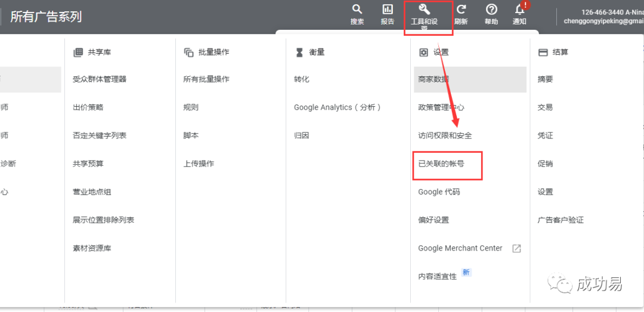644x312 pixels.
Task: Click the Search magnifier icon
Action: pos(357,9)
